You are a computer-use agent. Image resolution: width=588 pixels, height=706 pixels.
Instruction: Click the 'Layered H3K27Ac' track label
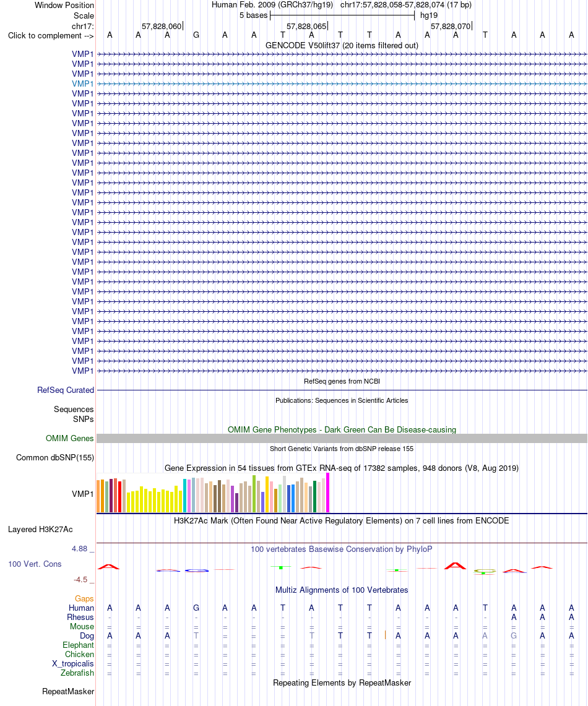coord(40,530)
